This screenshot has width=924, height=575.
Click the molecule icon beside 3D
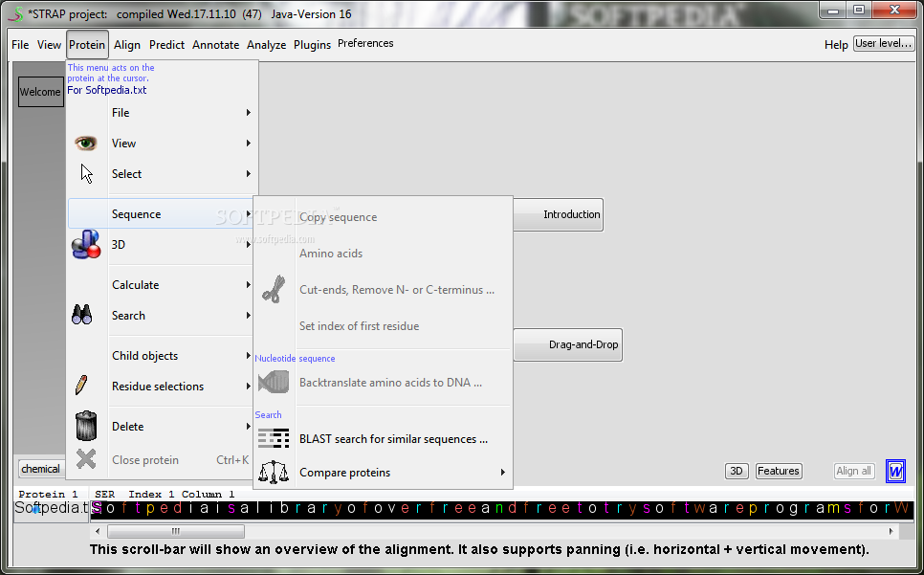pos(87,245)
